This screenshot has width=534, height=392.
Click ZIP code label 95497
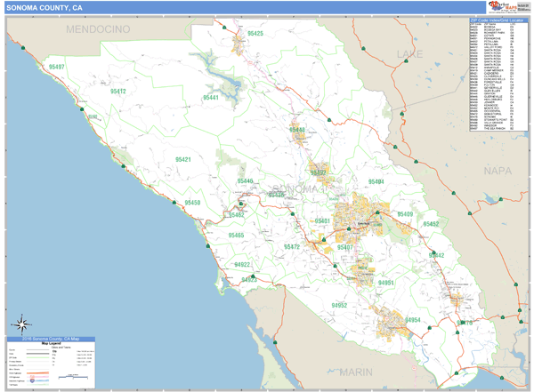[x=57, y=68]
